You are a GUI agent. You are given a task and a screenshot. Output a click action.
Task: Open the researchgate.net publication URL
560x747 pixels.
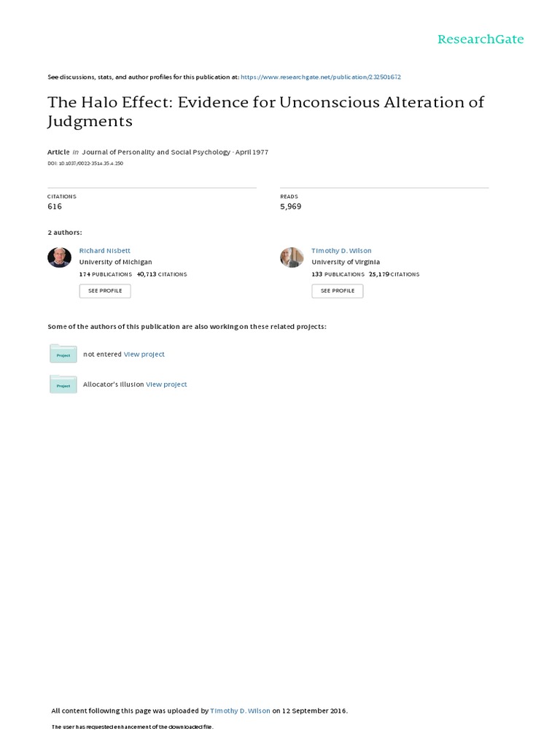[x=321, y=77]
